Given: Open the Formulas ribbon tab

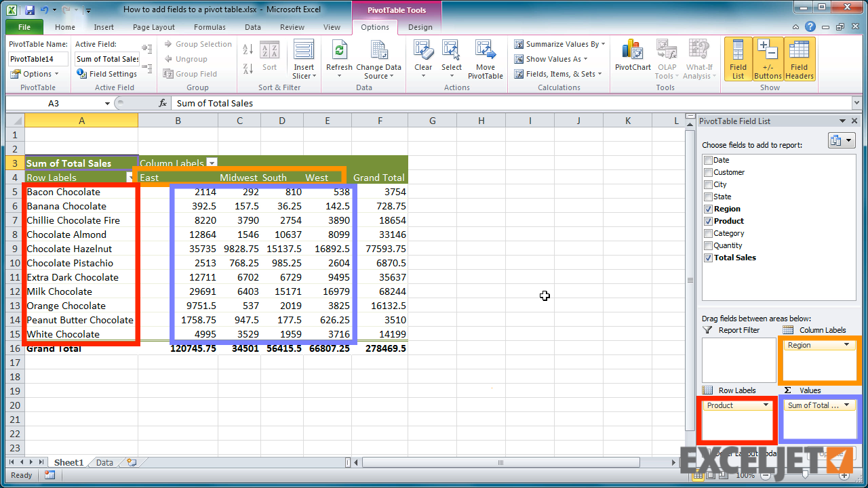Looking at the screenshot, I should tap(209, 27).
